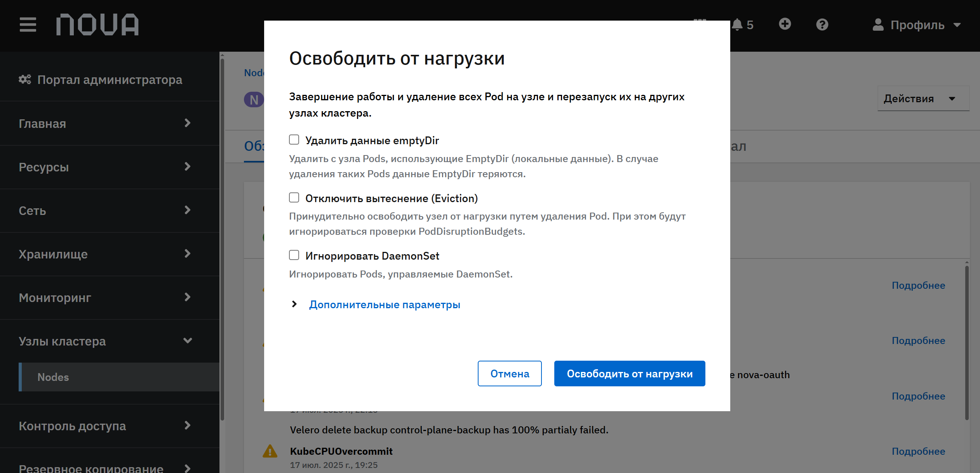Image resolution: width=980 pixels, height=473 pixels.
Task: Enable Удалить данные emptyDir checkbox
Action: click(294, 140)
